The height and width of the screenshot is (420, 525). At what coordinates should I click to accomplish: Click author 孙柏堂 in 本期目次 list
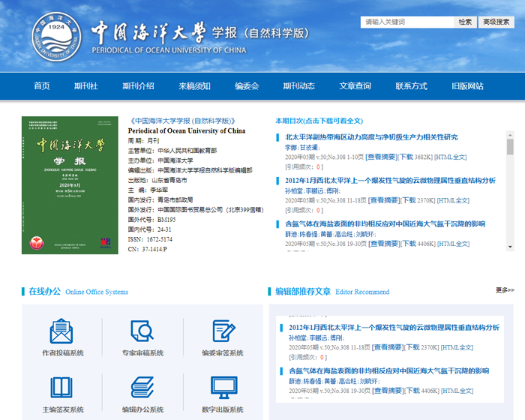pos(294,191)
